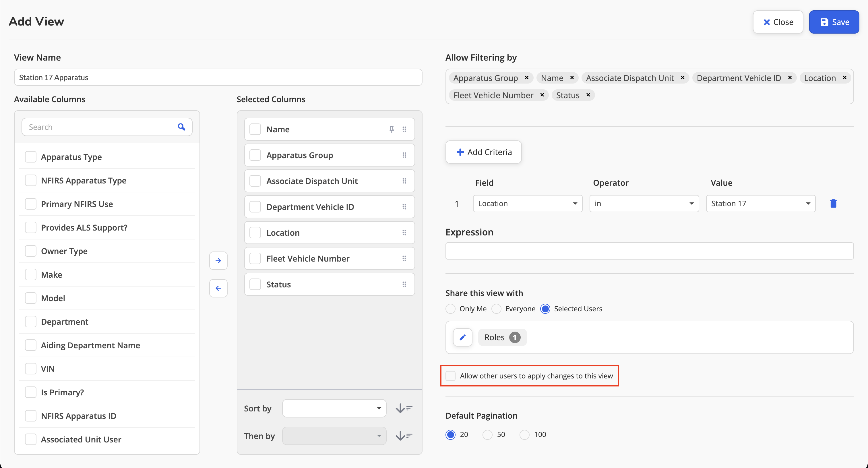Save the view with the Save button

834,22
